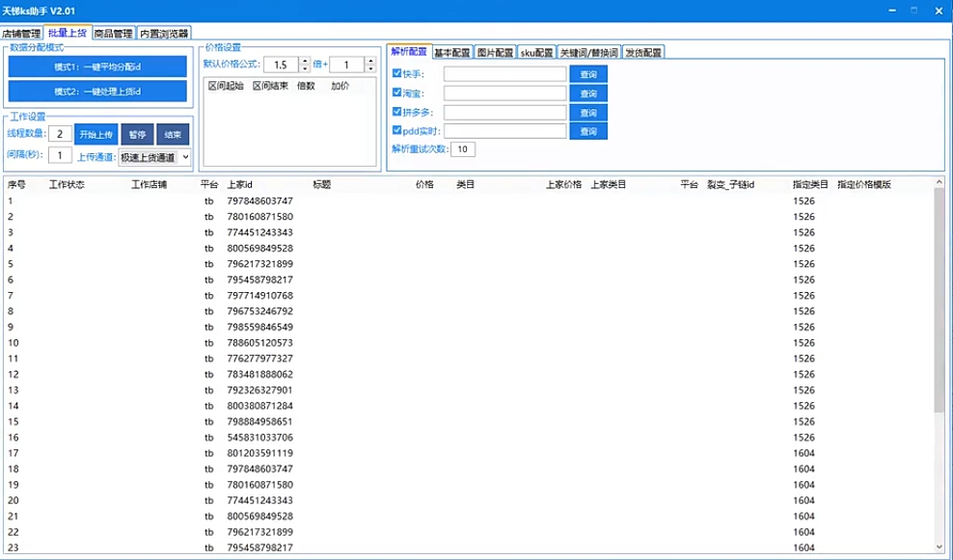Select the 解析配置 tab
The image size is (953, 560).
point(409,52)
